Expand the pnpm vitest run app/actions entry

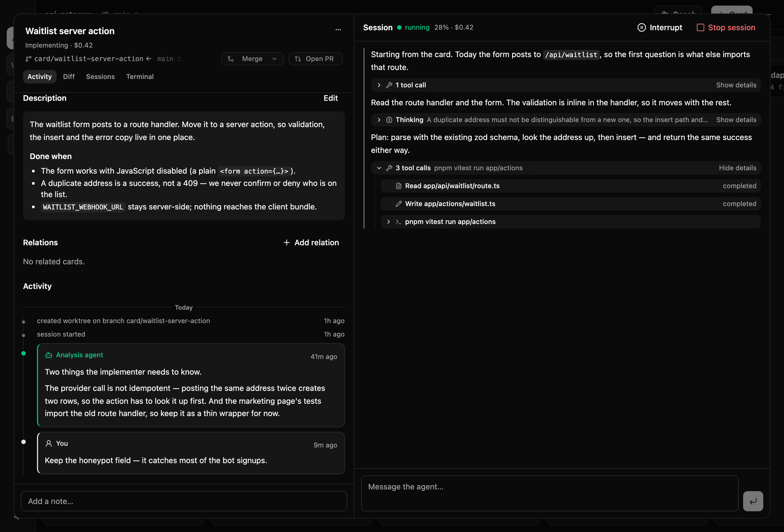[x=570, y=222]
